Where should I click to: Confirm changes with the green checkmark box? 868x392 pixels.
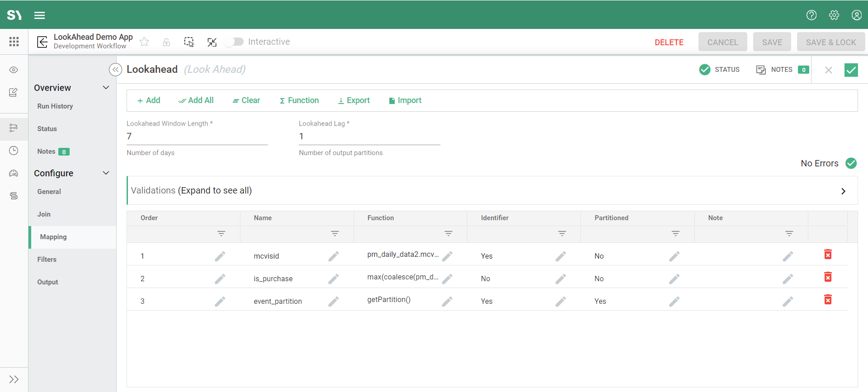click(x=851, y=70)
